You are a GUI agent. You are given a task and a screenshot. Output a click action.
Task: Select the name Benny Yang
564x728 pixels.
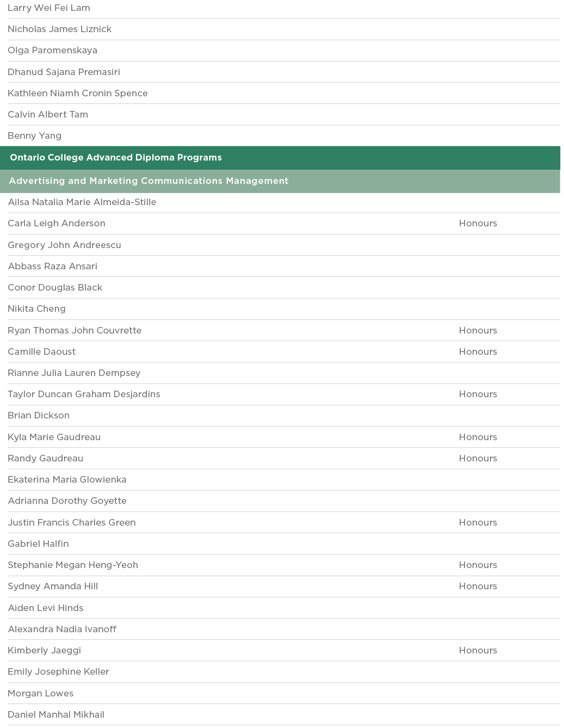tap(34, 136)
